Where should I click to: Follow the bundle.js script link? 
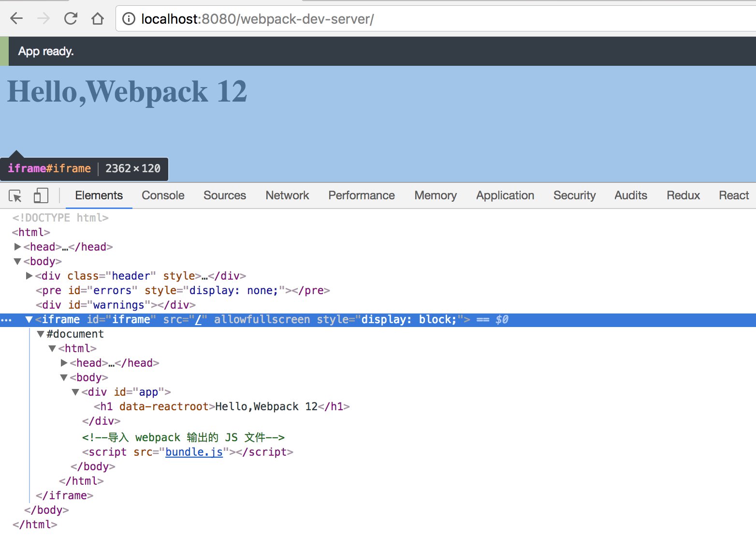(194, 452)
